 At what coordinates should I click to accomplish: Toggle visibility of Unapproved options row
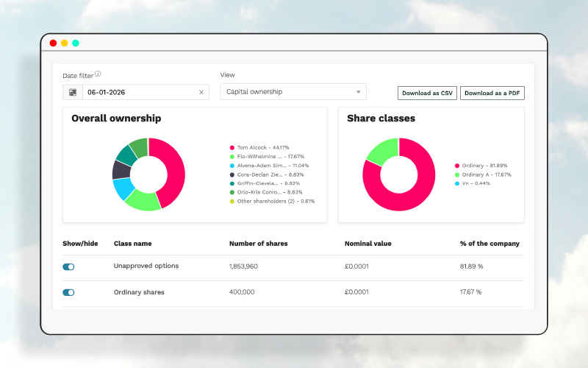click(68, 266)
